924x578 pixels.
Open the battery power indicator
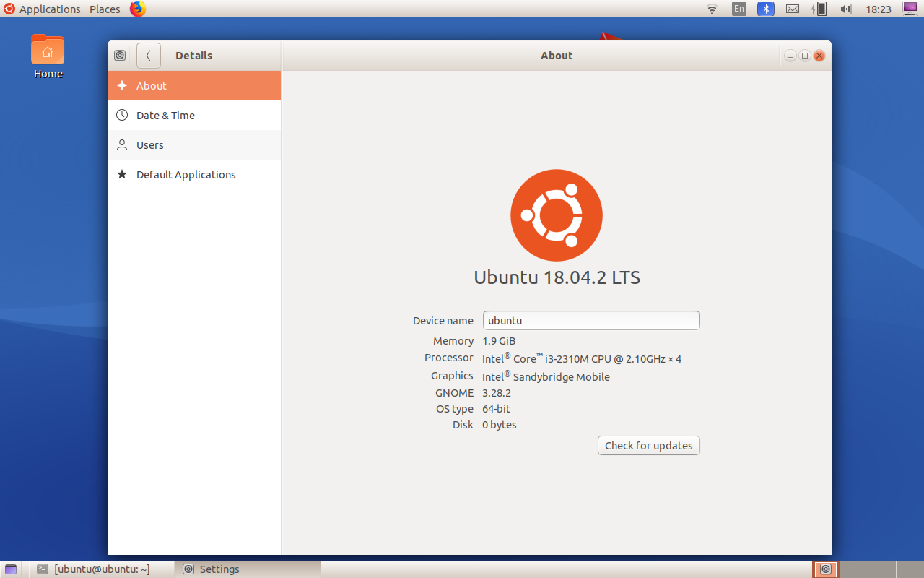click(819, 9)
